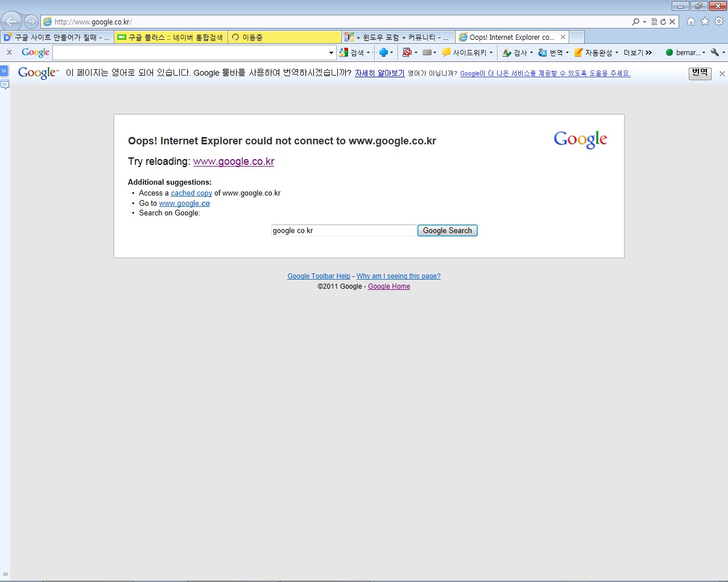This screenshot has width=728, height=582.
Task: Click the Google Toolbar search box
Action: (x=190, y=52)
